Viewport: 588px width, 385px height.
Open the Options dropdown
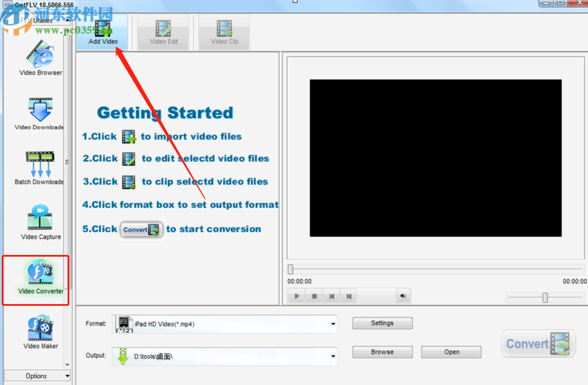(37, 376)
